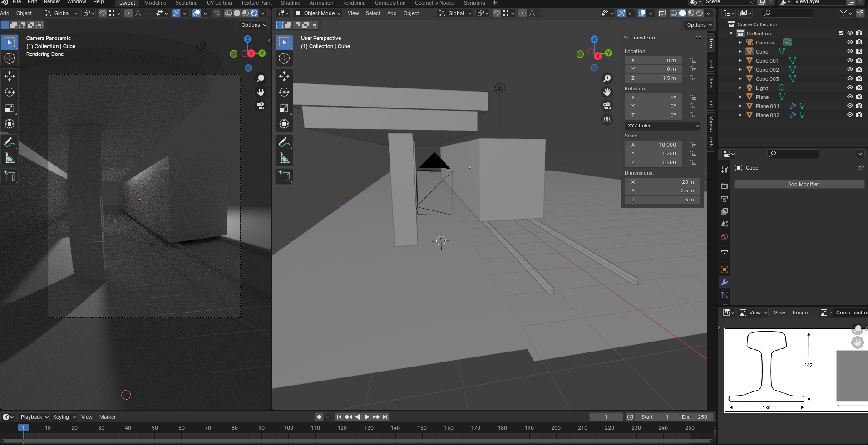Screen dimensions: 868x445
Task: Click the Add Cube tool in left viewport
Action: (10, 176)
